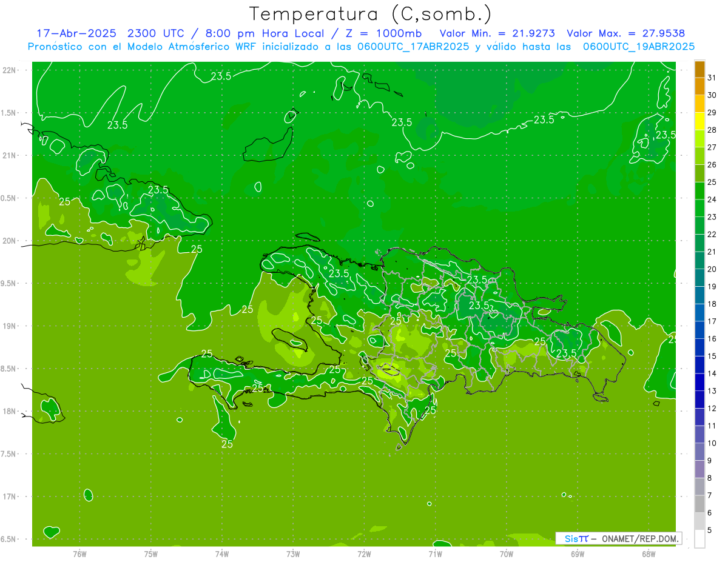Click the '8' value on the color scale
The image size is (728, 562).
tap(709, 478)
